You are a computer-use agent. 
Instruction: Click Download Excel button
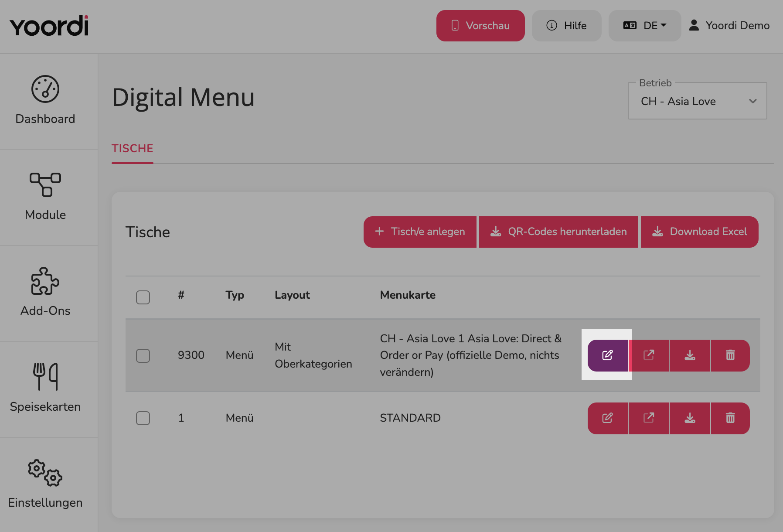[700, 232]
